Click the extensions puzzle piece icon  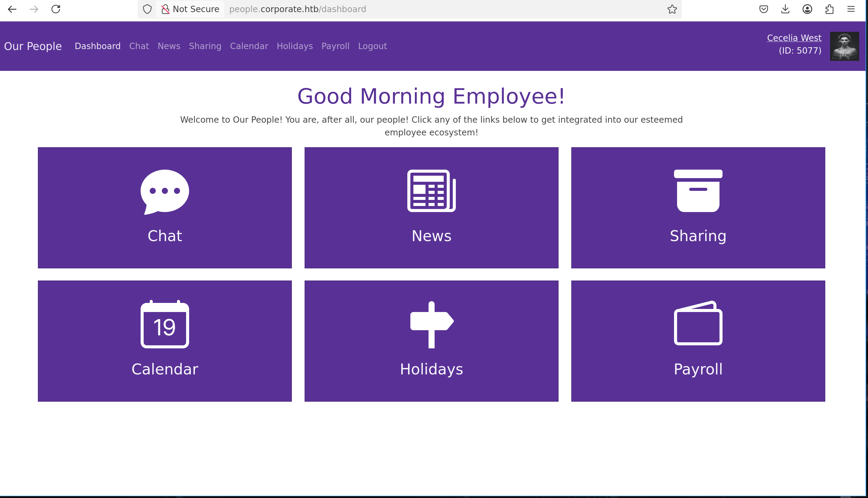(829, 9)
